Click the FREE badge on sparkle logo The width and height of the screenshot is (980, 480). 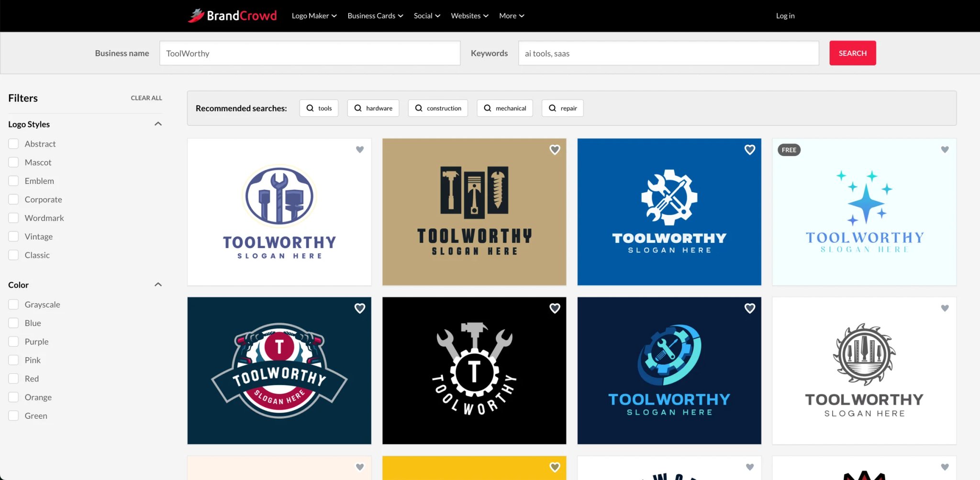tap(789, 150)
